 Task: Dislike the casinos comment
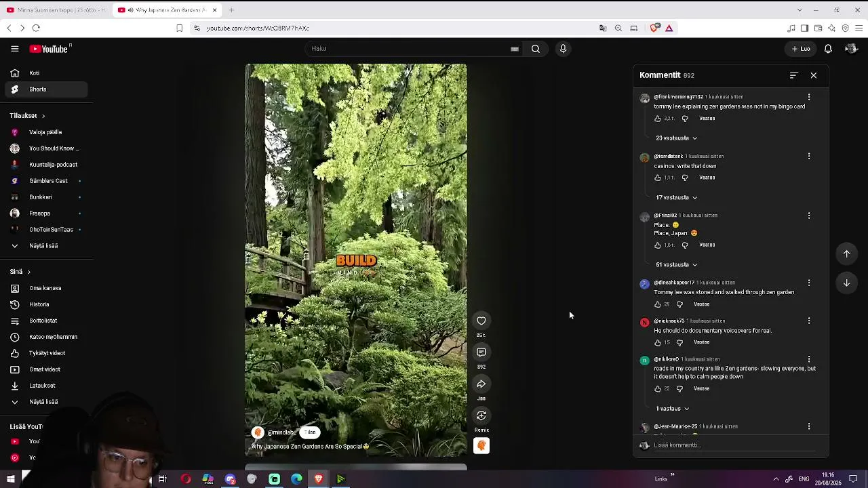pyautogui.click(x=685, y=178)
